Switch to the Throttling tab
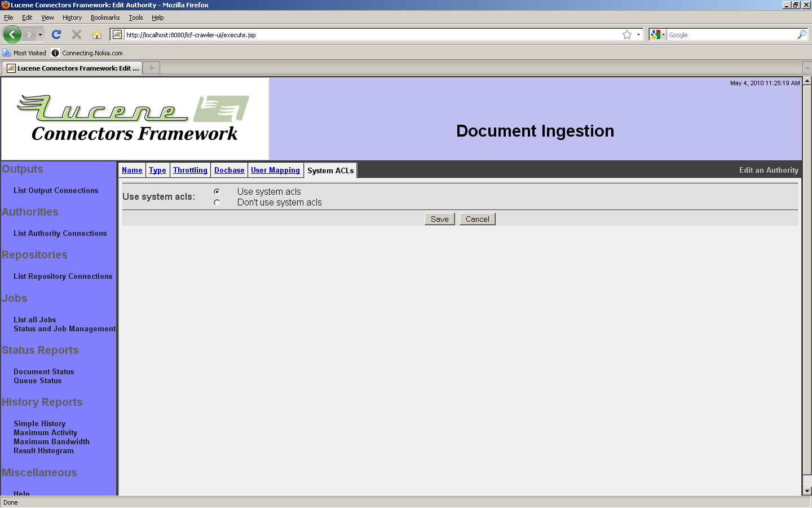812x508 pixels. (x=190, y=170)
